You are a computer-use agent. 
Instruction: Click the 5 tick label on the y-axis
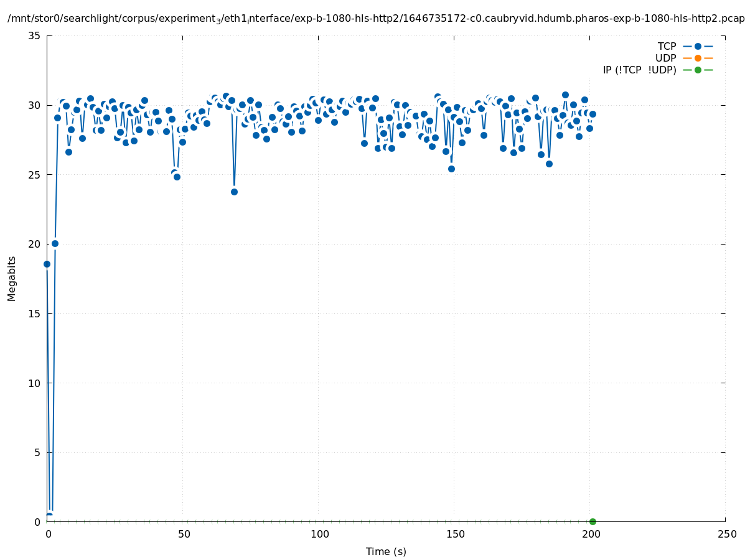(x=37, y=452)
